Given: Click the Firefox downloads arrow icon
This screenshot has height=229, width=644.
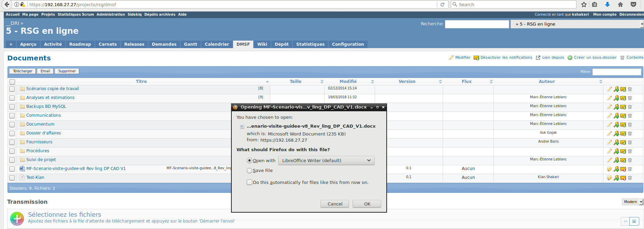Looking at the screenshot, I should pos(607,4).
